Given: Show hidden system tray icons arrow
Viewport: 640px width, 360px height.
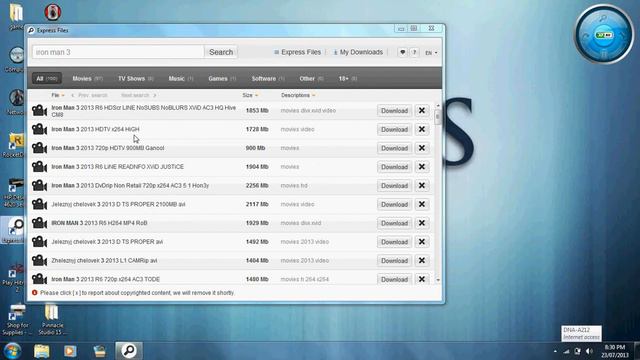Looking at the screenshot, I should pos(555,351).
